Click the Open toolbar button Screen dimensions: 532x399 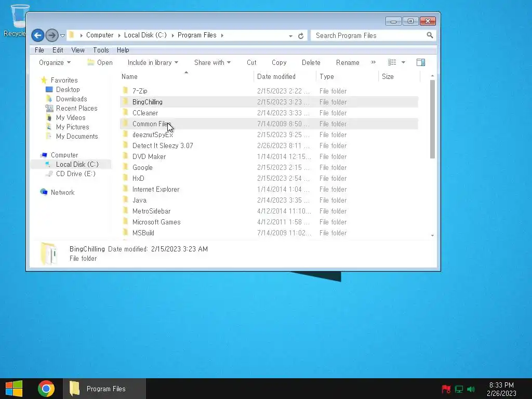coord(100,62)
